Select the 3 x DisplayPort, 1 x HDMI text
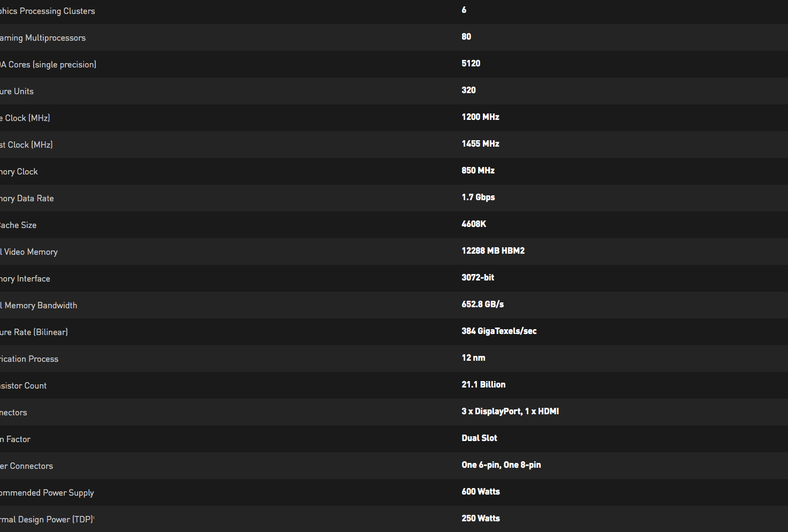The image size is (788, 532). [510, 412]
